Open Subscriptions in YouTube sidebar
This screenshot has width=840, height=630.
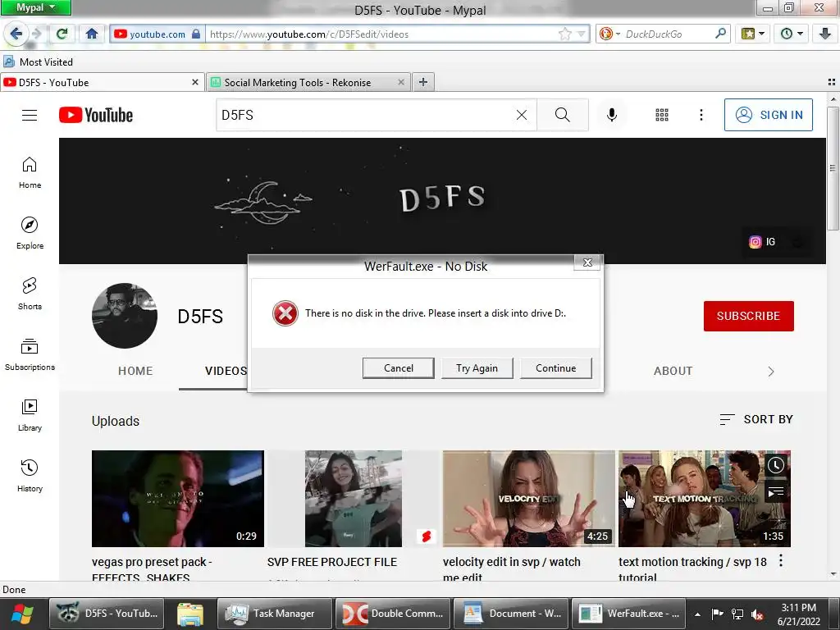[x=30, y=354]
